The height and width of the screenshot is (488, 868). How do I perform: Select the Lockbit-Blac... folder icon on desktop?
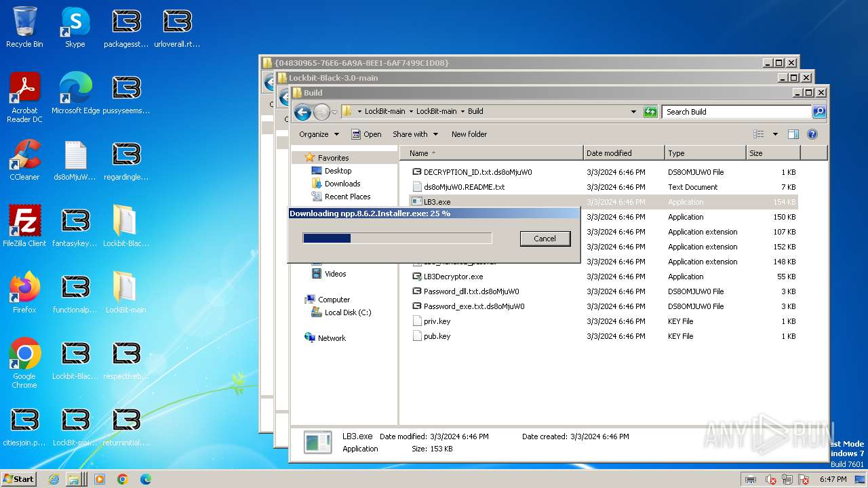point(125,226)
